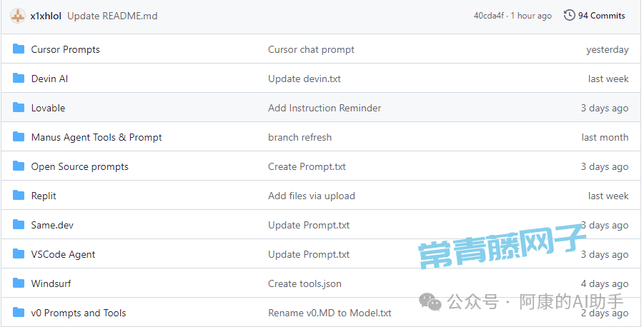
Task: Open the VSCode Agent folder
Action: pos(63,254)
